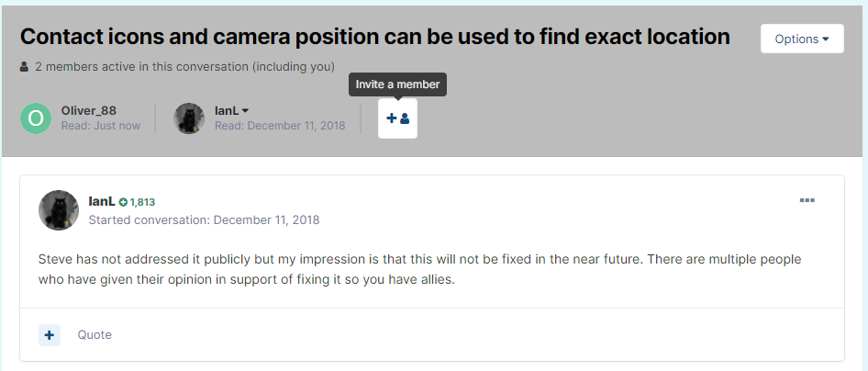Click IanL's avatar in the participants list
The image size is (868, 371).
[189, 118]
